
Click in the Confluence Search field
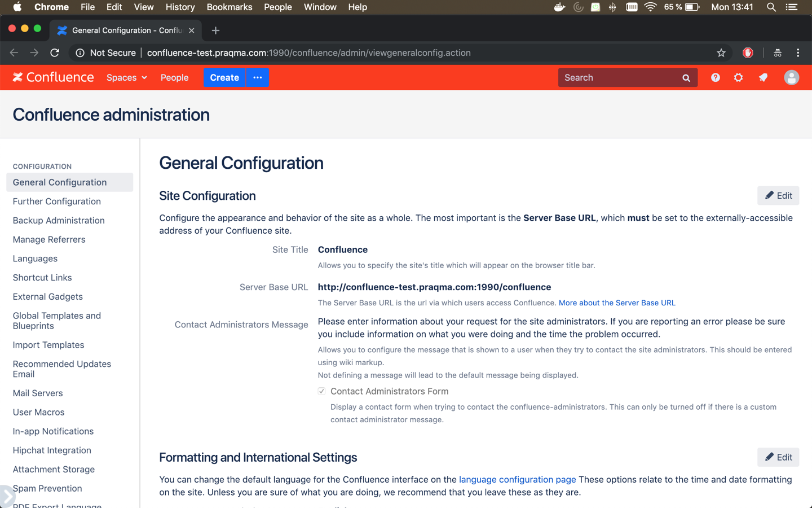(x=620, y=78)
